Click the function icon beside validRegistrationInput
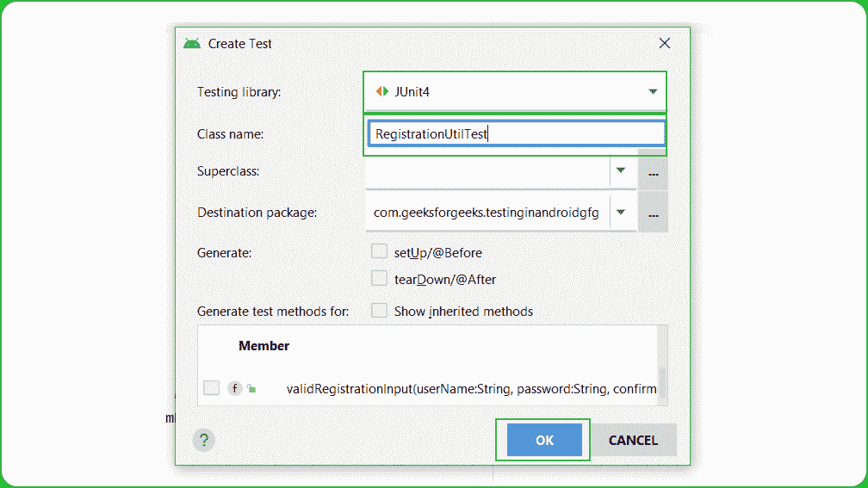Image resolution: width=868 pixels, height=488 pixels. (234, 388)
